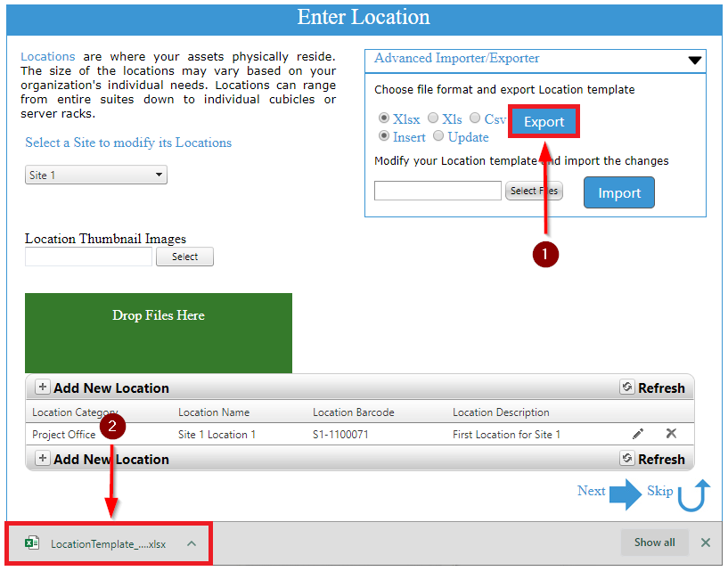Viewport: 728px width, 571px height.
Task: Click the Skip curved arrow icon
Action: [693, 495]
